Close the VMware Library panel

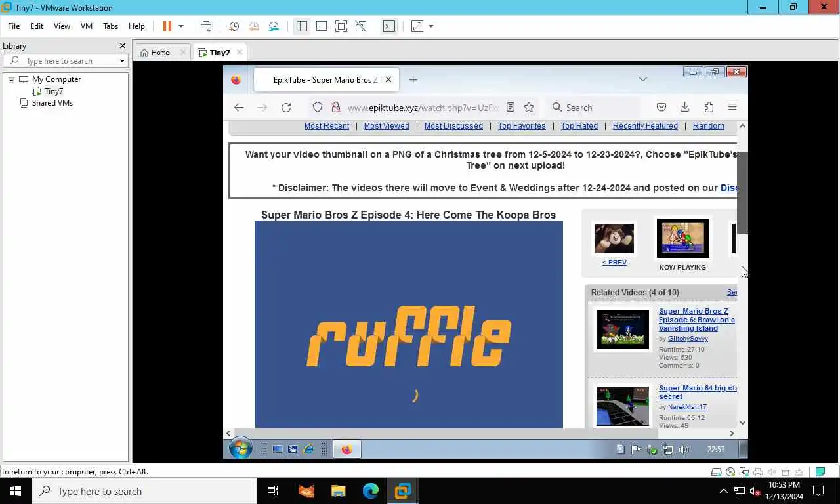click(122, 46)
